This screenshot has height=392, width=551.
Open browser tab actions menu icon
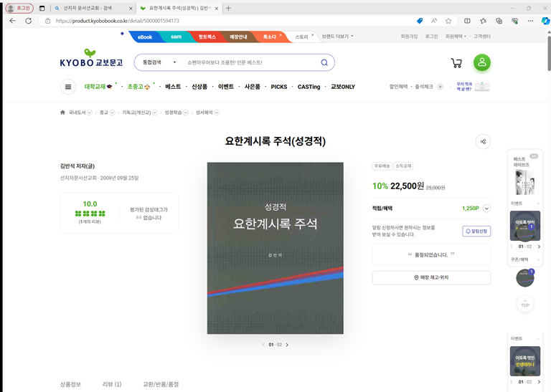tap(42, 8)
